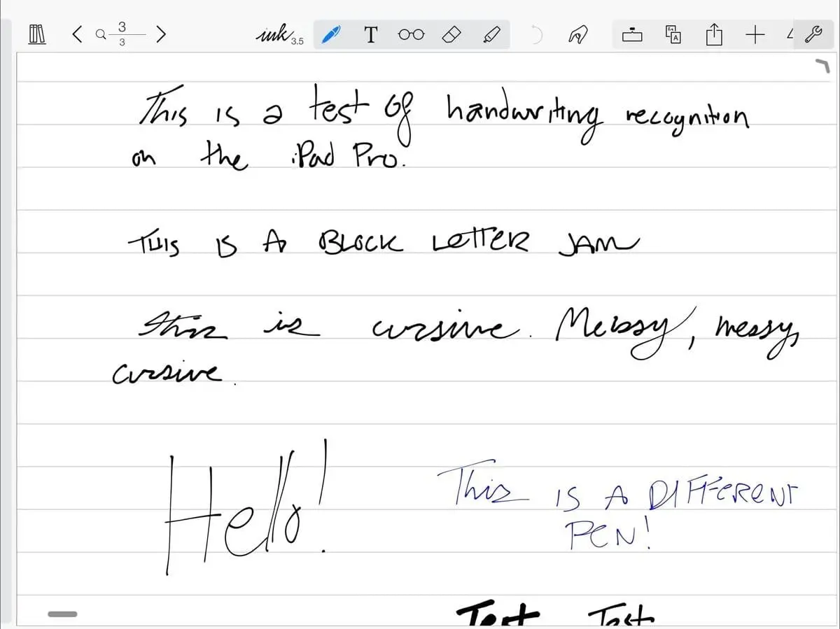840x629 pixels.
Task: Open the notebook library bookshelf
Action: click(x=37, y=34)
